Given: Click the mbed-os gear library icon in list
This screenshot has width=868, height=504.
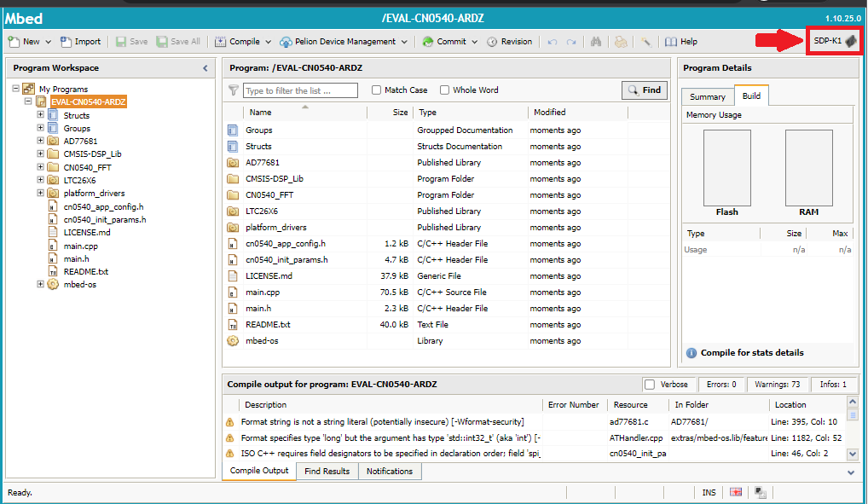Looking at the screenshot, I should coord(233,341).
